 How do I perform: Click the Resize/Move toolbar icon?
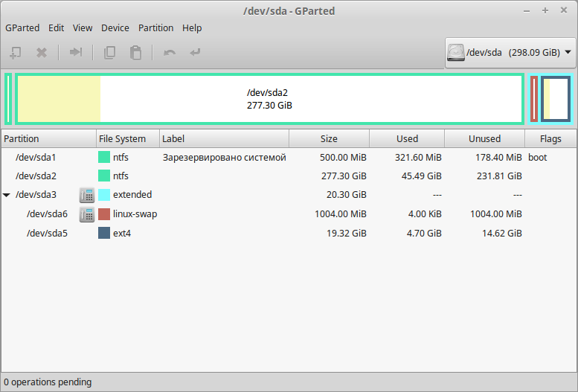pos(76,52)
